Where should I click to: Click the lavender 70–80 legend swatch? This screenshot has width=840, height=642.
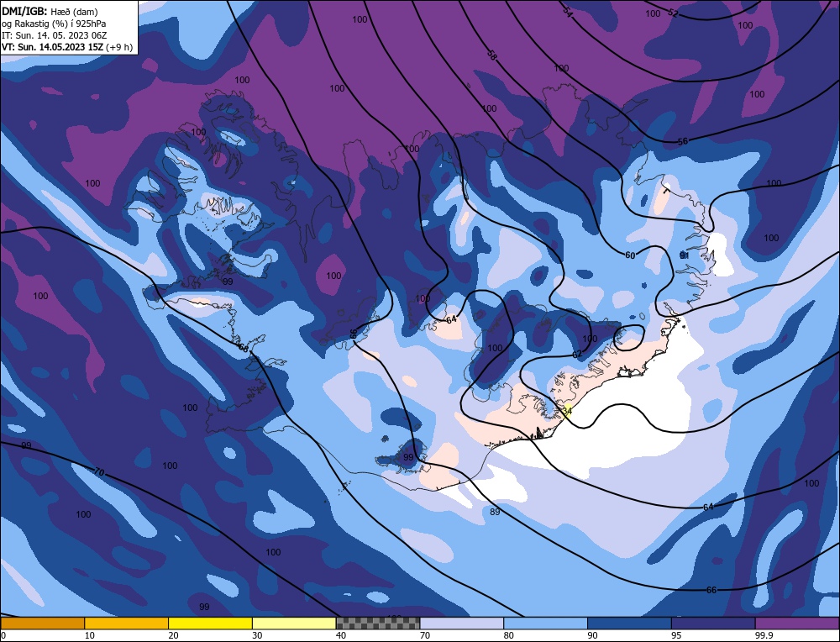(x=462, y=623)
